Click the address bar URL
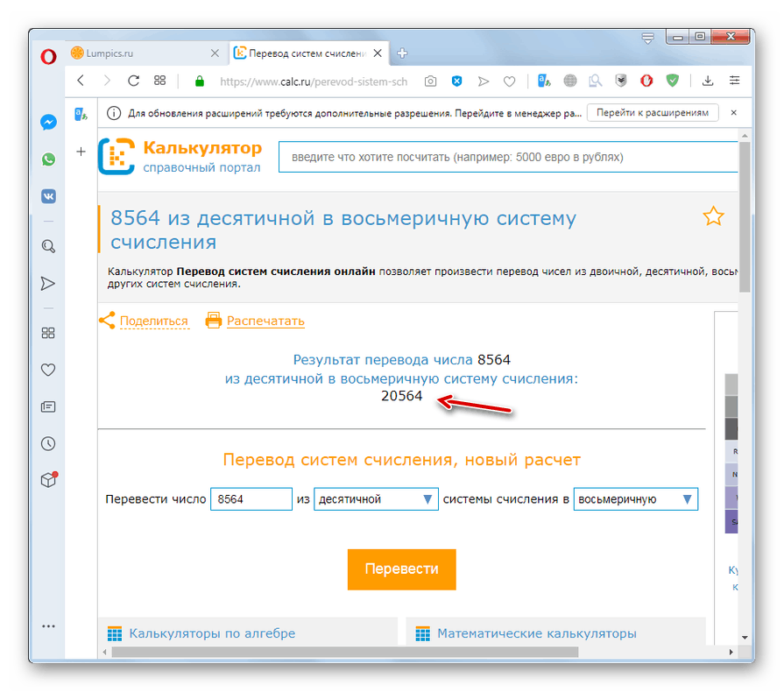Viewport: 784px width, 692px height. (314, 81)
